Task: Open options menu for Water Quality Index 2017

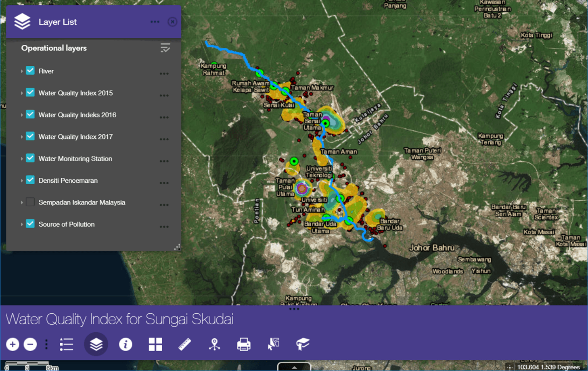Action: [164, 139]
